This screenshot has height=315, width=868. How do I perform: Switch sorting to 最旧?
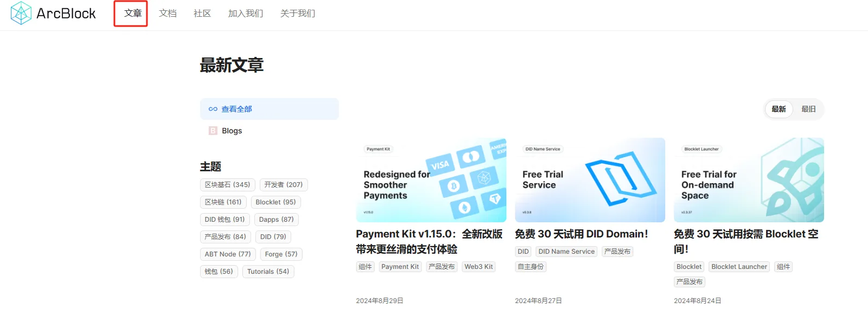point(809,109)
